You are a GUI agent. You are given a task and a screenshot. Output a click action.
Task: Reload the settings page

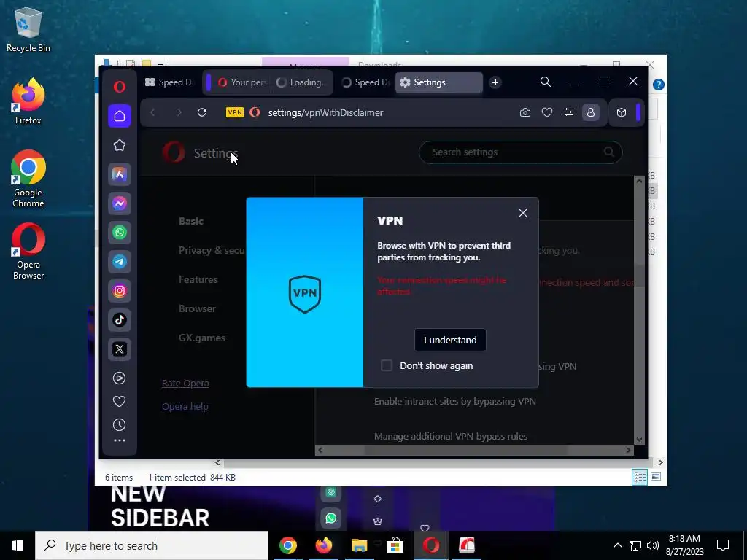202,112
